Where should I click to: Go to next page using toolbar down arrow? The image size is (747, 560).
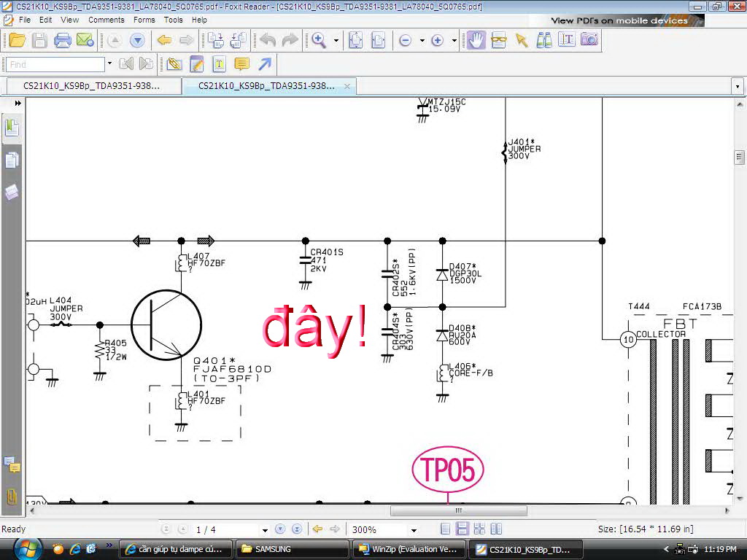pos(137,41)
